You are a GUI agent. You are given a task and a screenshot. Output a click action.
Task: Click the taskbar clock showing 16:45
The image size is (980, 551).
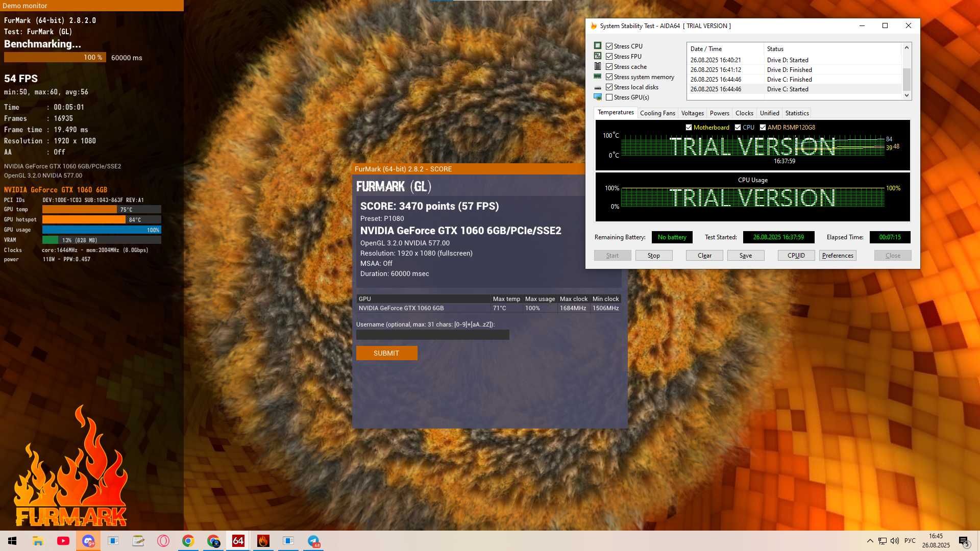pos(936,541)
